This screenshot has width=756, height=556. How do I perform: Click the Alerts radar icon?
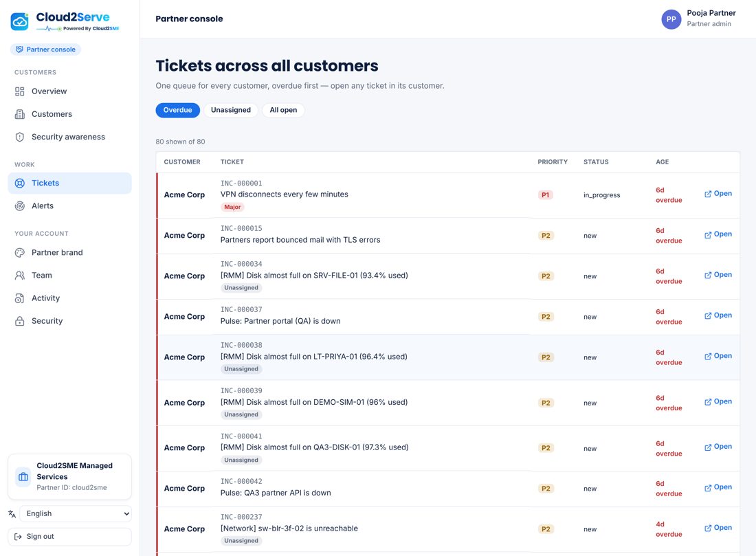click(20, 206)
